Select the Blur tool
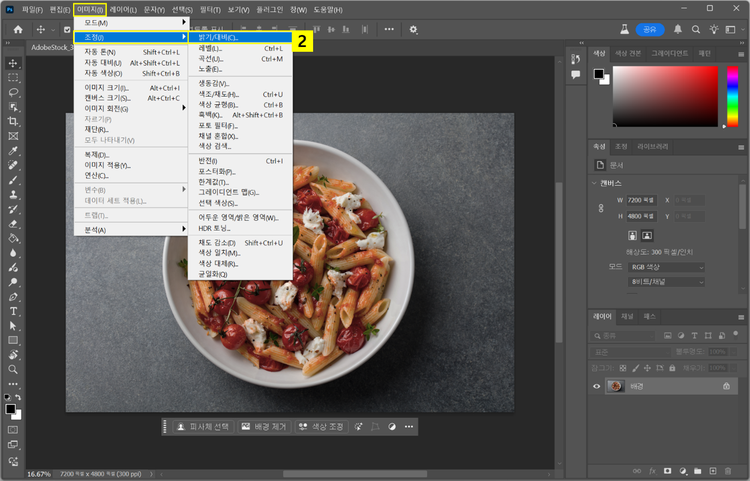The height and width of the screenshot is (481, 750). pos(13,253)
